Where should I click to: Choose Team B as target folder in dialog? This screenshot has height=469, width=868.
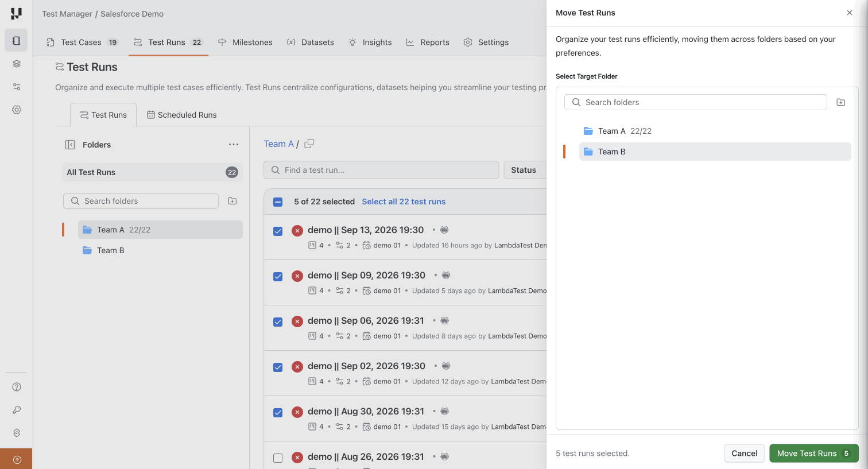(x=715, y=152)
